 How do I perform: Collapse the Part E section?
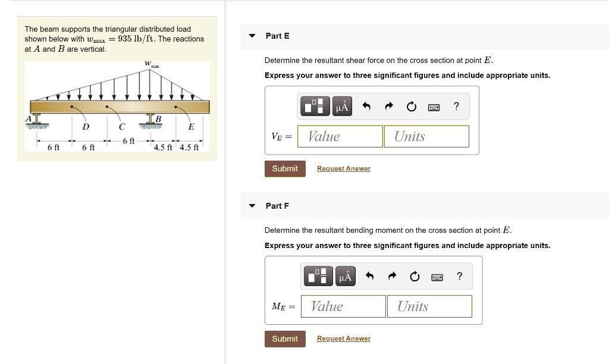click(252, 36)
